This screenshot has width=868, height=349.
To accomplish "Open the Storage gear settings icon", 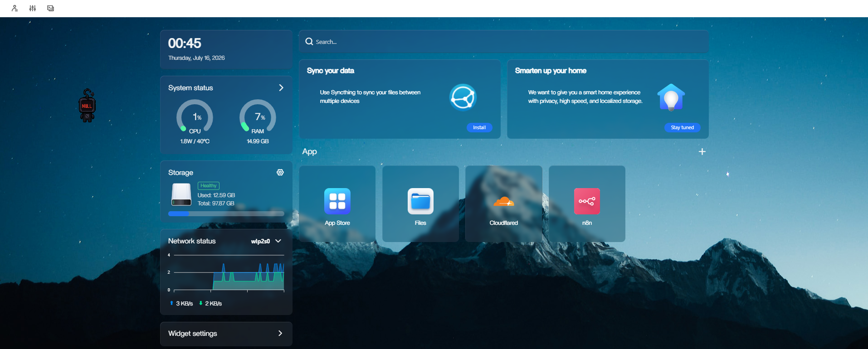I will tap(280, 172).
